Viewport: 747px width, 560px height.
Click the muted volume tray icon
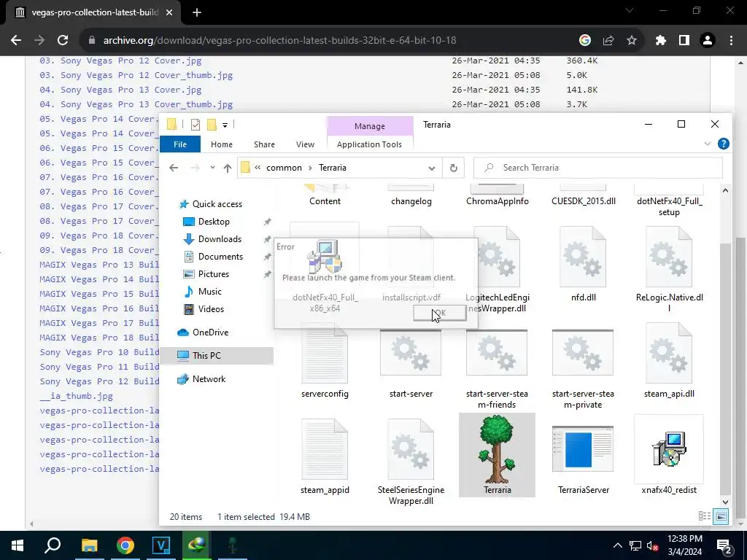pyautogui.click(x=653, y=545)
